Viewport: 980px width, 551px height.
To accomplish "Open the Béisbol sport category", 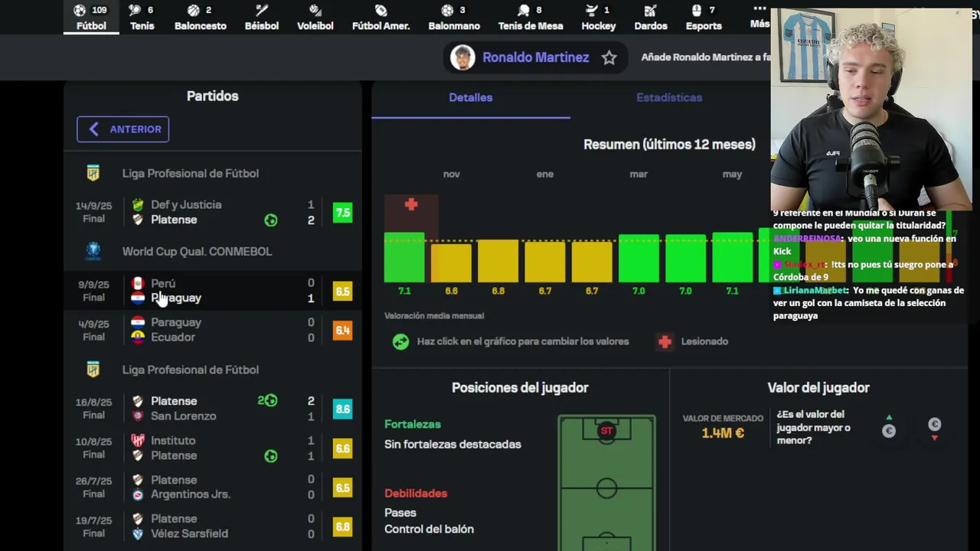I will 261,18.
